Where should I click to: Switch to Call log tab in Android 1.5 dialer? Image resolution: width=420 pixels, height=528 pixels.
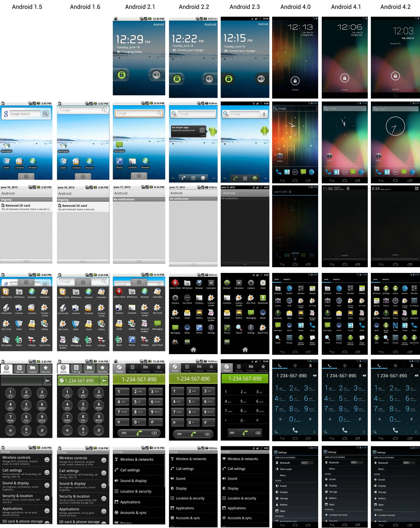click(19, 369)
